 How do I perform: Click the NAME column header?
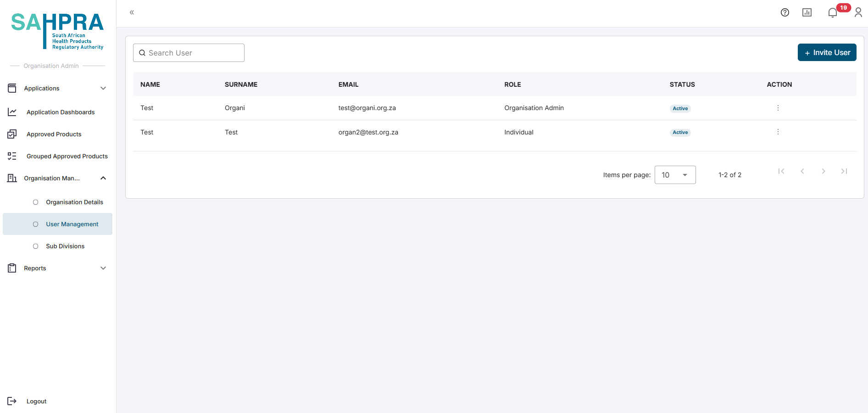(150, 84)
